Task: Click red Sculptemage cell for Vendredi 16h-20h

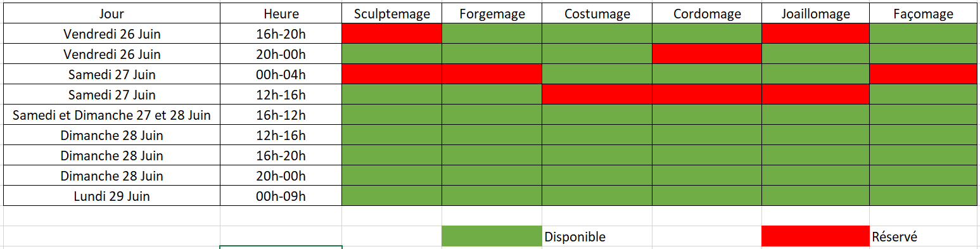Action: point(391,34)
